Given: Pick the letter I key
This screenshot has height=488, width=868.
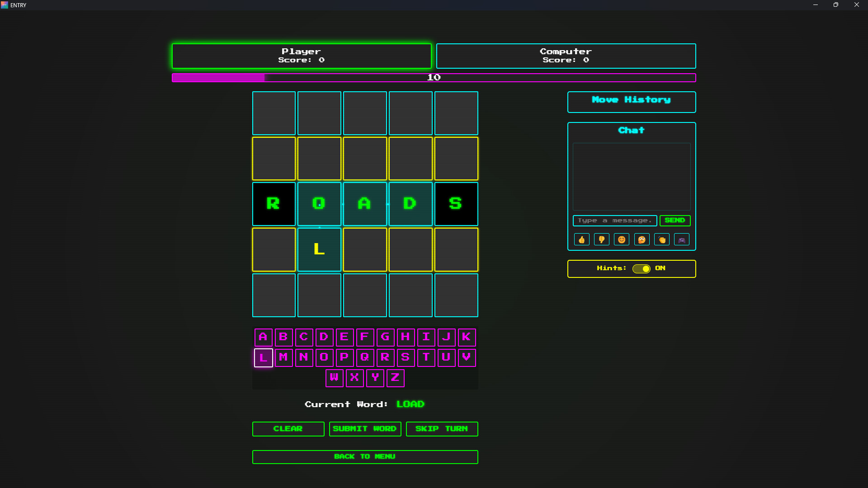Looking at the screenshot, I should (x=426, y=337).
